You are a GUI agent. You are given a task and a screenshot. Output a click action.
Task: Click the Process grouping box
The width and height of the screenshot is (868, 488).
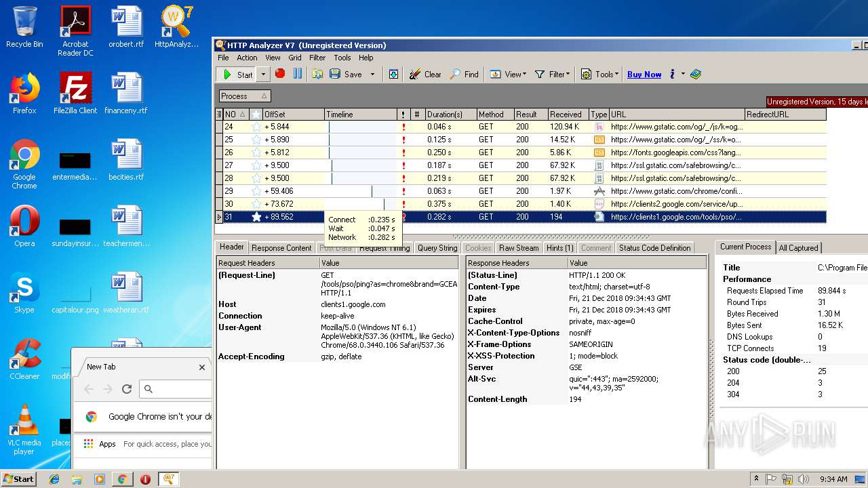pos(244,96)
